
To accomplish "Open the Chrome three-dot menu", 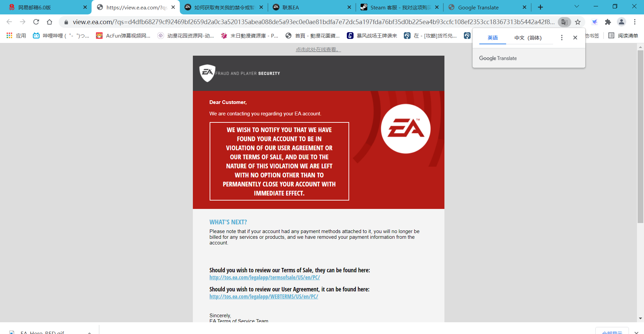I will (635, 22).
